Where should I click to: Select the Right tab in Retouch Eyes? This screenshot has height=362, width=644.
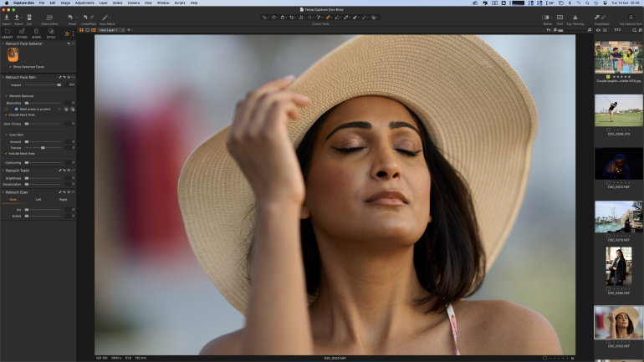pos(63,200)
